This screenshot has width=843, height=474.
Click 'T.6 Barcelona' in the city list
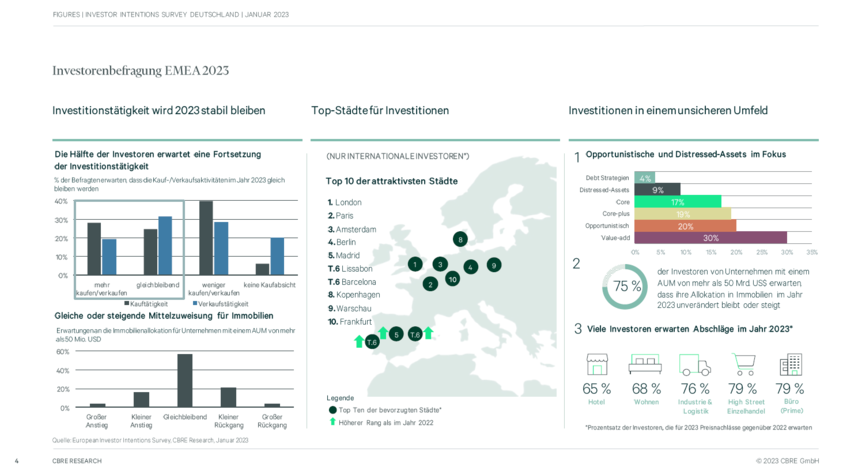[x=352, y=282]
